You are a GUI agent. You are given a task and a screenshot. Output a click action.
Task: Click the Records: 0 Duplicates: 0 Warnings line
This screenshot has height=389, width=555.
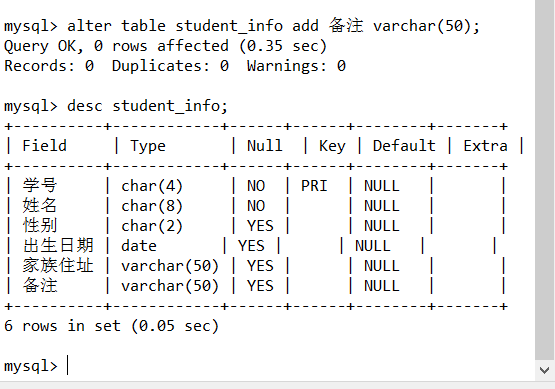tap(175, 66)
